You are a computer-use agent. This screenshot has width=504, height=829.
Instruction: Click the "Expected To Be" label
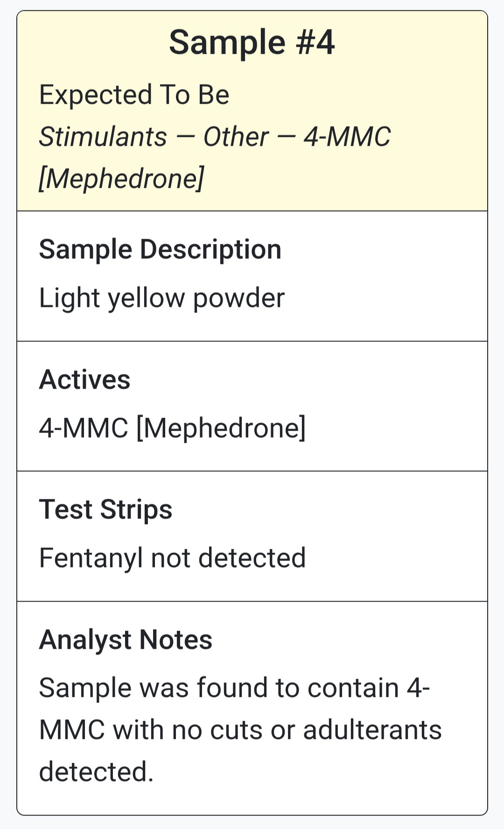pos(134,95)
